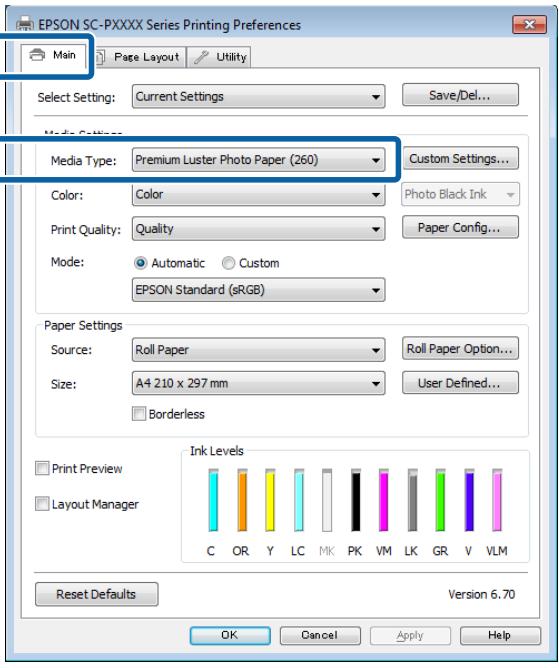Click the Violet (V) ink level bar
The image size is (559, 668).
(x=469, y=500)
